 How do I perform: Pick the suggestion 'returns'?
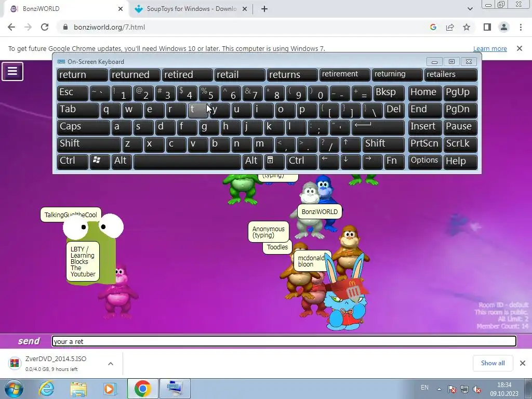pyautogui.click(x=292, y=75)
